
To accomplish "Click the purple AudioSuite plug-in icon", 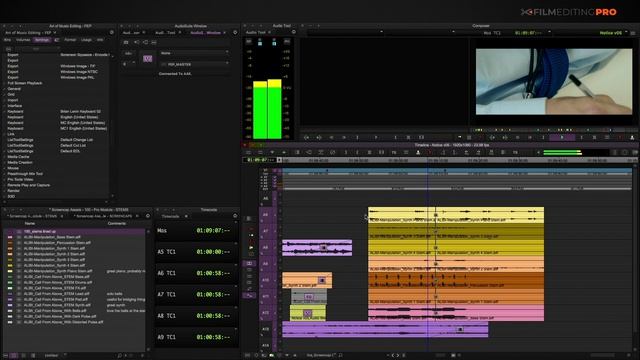I will coord(147,59).
